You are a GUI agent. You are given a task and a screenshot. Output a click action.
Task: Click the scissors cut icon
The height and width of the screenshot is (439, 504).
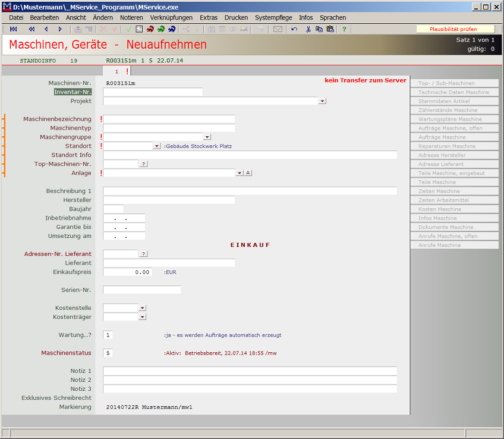(308, 29)
